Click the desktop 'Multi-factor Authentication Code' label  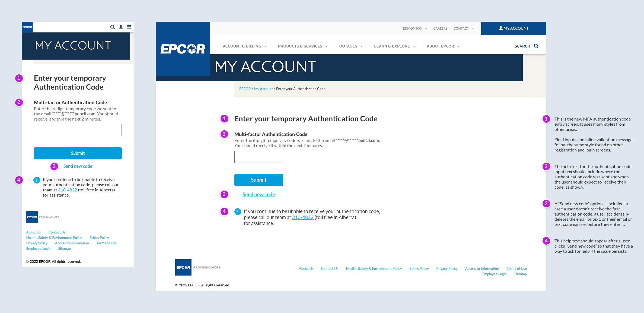[x=271, y=134]
